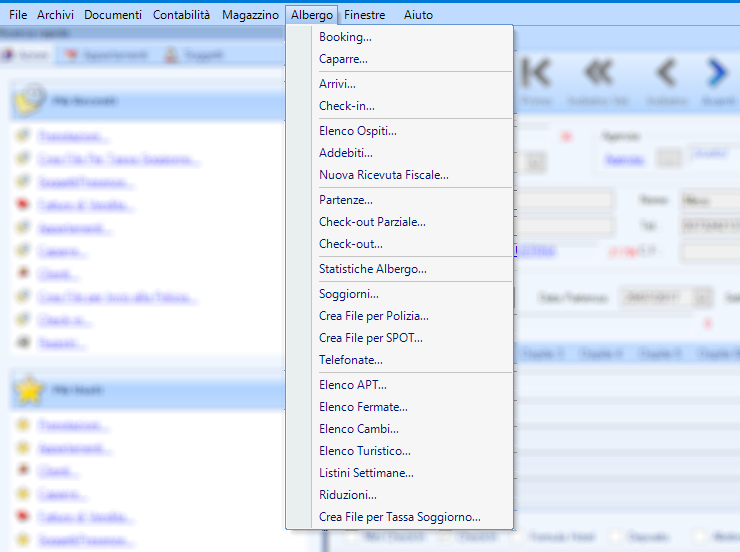
Task: Open Statistiche Albergo... from the menu
Action: pos(373,269)
